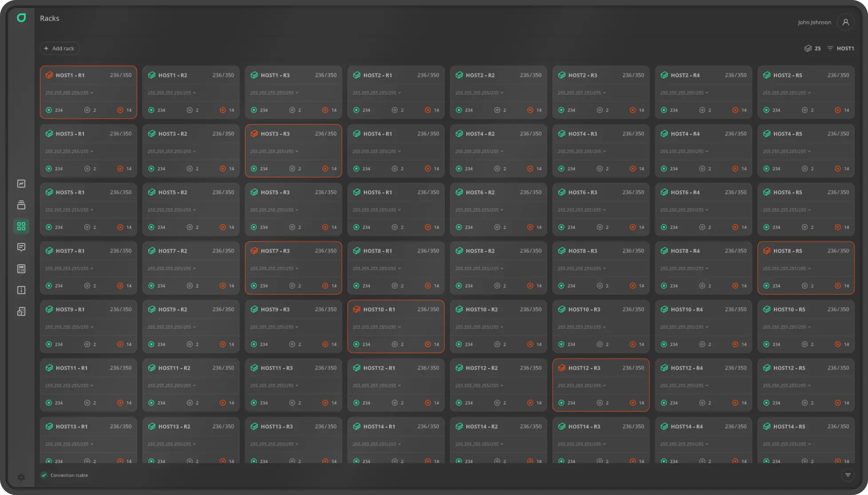868x495 pixels.
Task: Select the racks grid sidebar icon
Action: (21, 226)
